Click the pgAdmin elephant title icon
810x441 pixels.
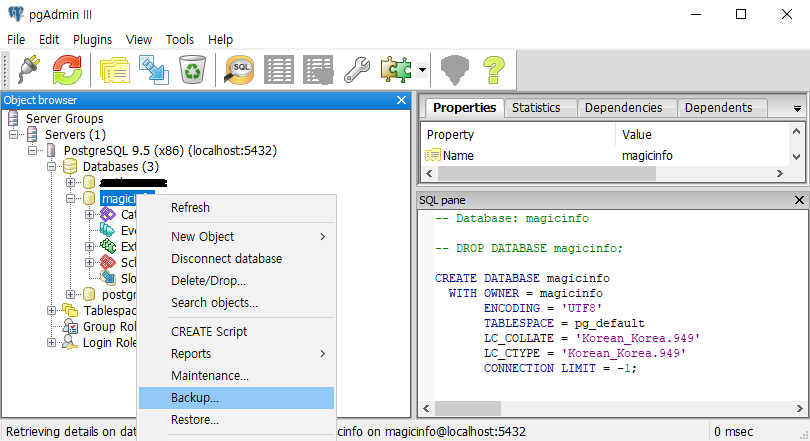click(x=16, y=14)
